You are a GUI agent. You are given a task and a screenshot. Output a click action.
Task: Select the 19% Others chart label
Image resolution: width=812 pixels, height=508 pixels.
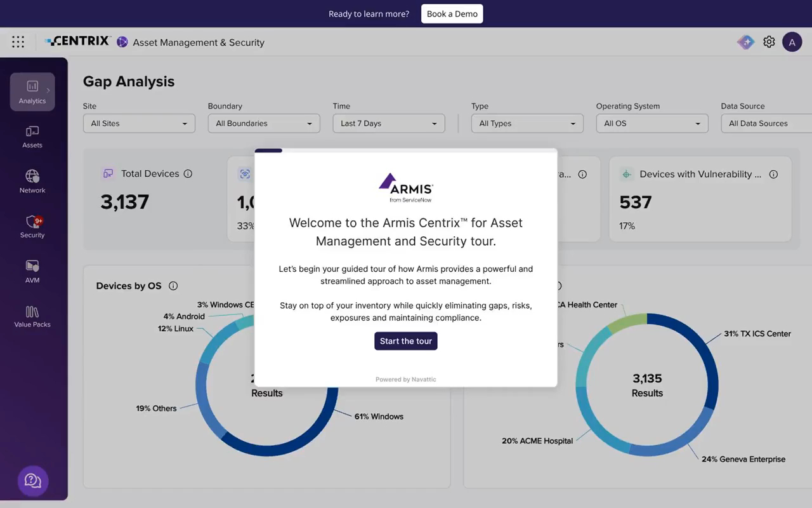tap(156, 408)
